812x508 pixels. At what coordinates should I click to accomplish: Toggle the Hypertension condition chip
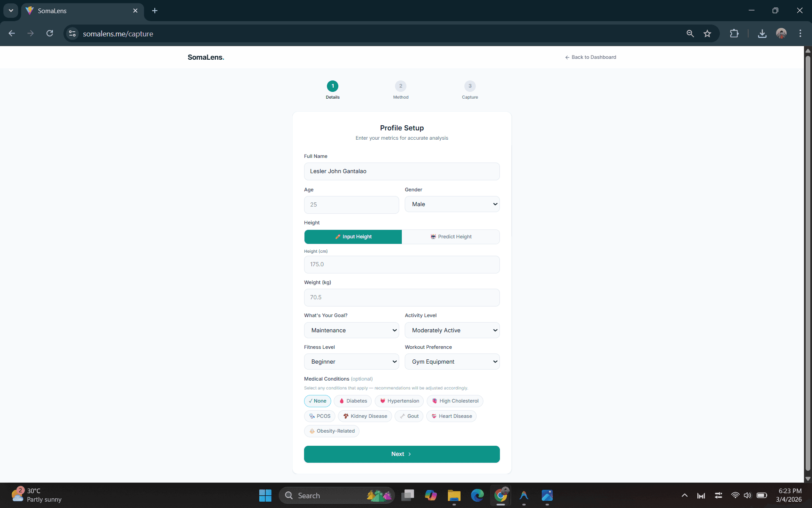pos(399,401)
